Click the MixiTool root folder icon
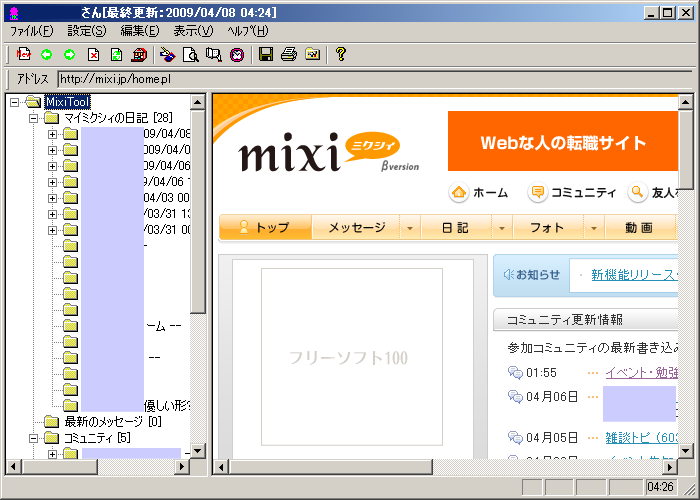Screen dimensions: 700x500 coord(34,102)
